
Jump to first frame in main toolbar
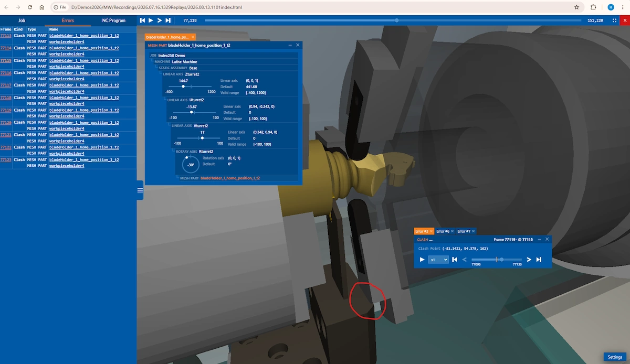(x=142, y=20)
